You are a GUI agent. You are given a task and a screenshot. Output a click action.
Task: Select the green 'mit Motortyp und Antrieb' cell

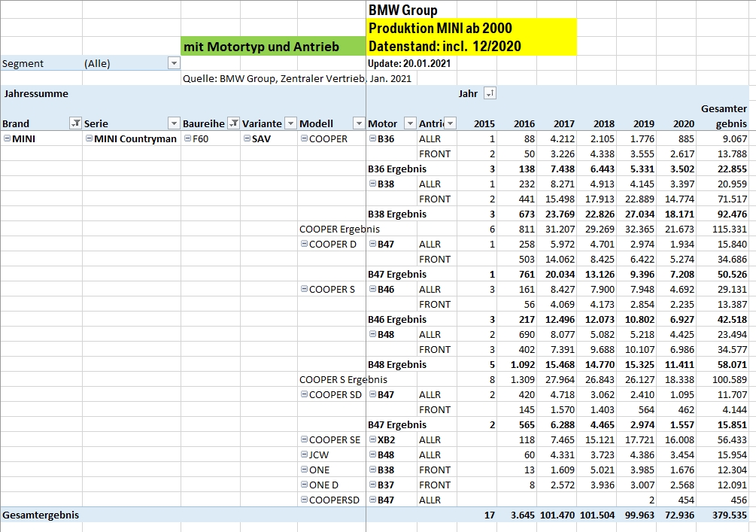(x=272, y=47)
